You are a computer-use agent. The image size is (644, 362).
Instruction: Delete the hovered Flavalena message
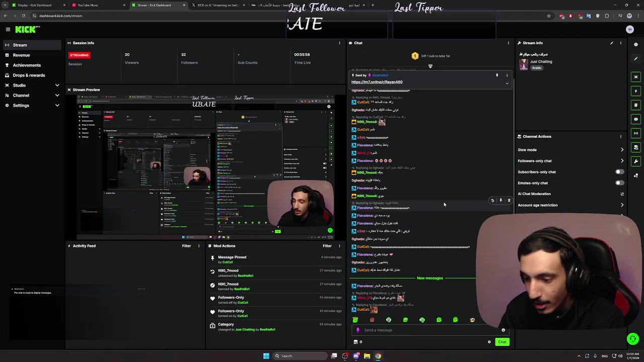[x=509, y=201]
